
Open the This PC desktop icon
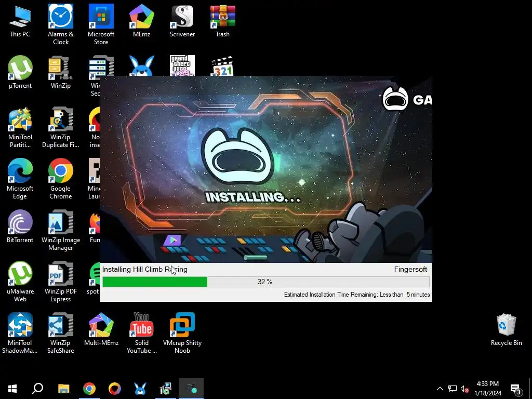pos(20,21)
